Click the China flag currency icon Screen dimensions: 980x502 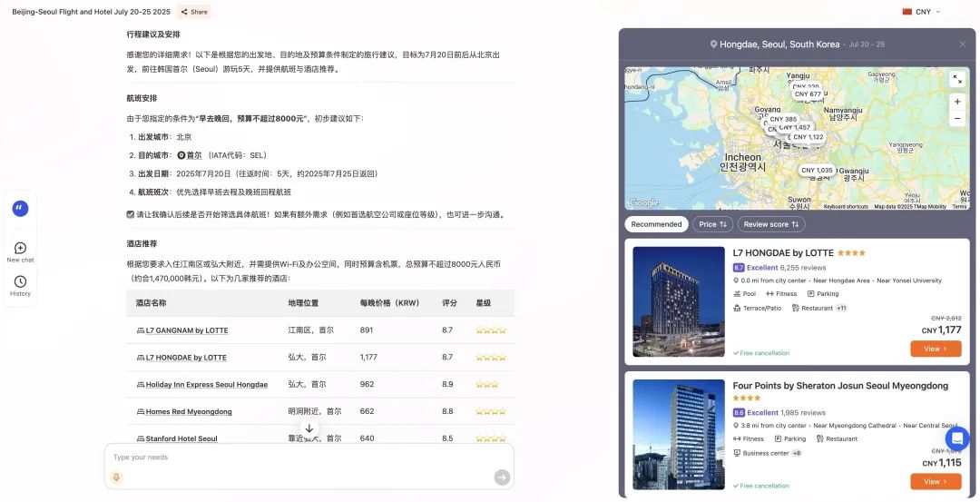click(906, 12)
